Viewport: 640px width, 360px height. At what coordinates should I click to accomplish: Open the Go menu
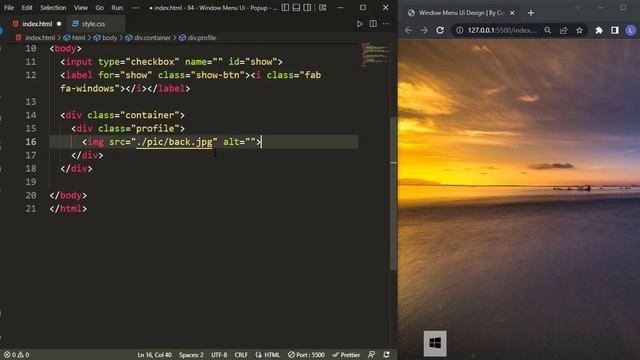coord(100,7)
